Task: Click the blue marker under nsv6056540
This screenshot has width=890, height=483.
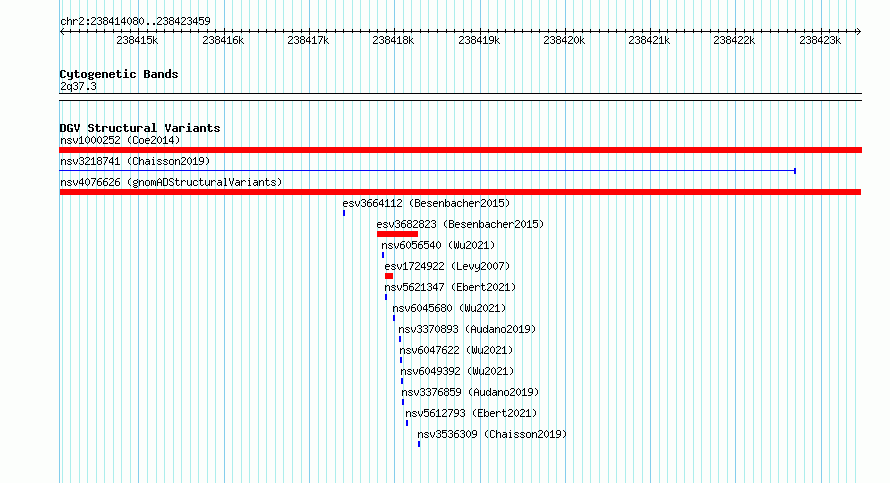Action: (x=383, y=255)
